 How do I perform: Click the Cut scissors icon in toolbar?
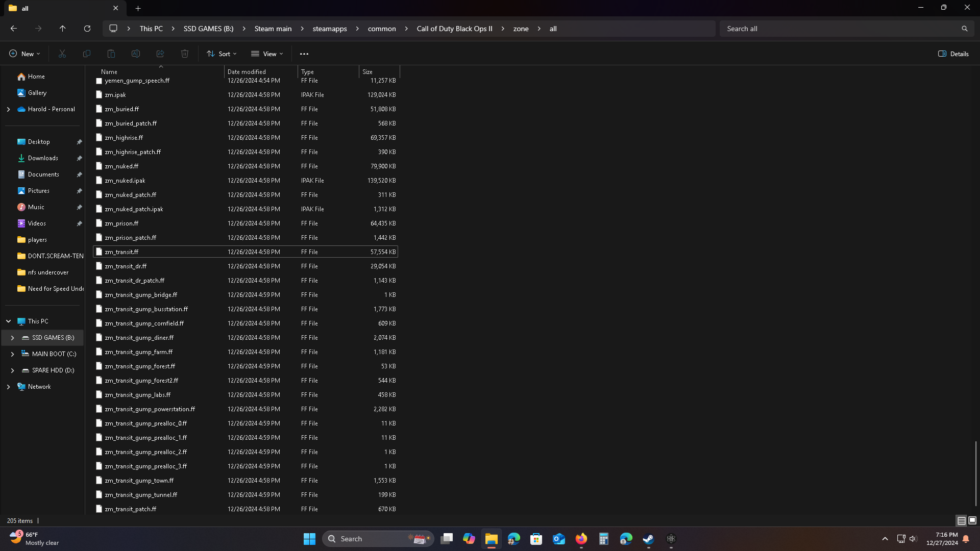pos(62,54)
